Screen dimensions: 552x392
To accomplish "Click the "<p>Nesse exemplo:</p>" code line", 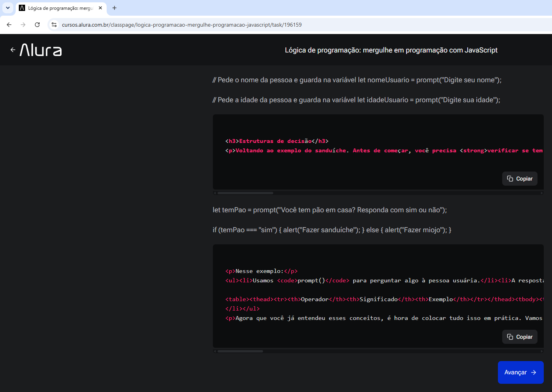I will pyautogui.click(x=261, y=271).
